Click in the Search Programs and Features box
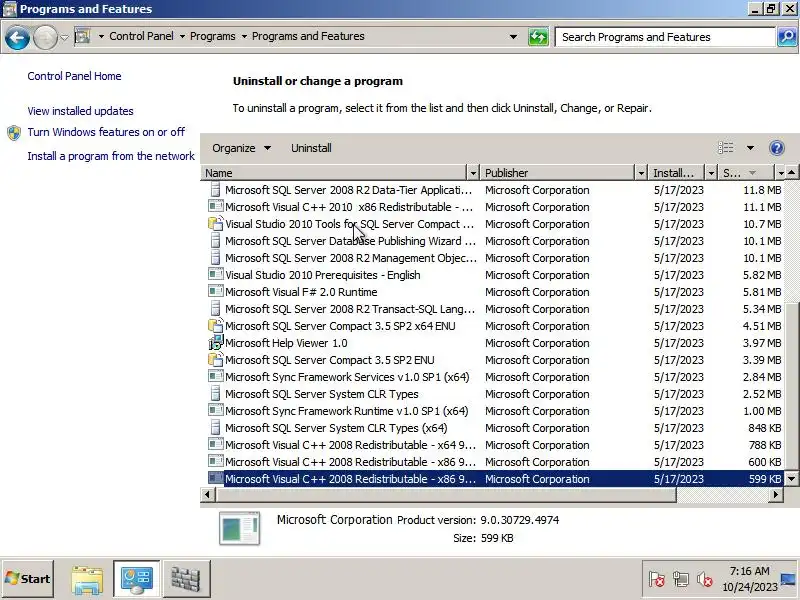The width and height of the screenshot is (800, 600). (x=665, y=37)
